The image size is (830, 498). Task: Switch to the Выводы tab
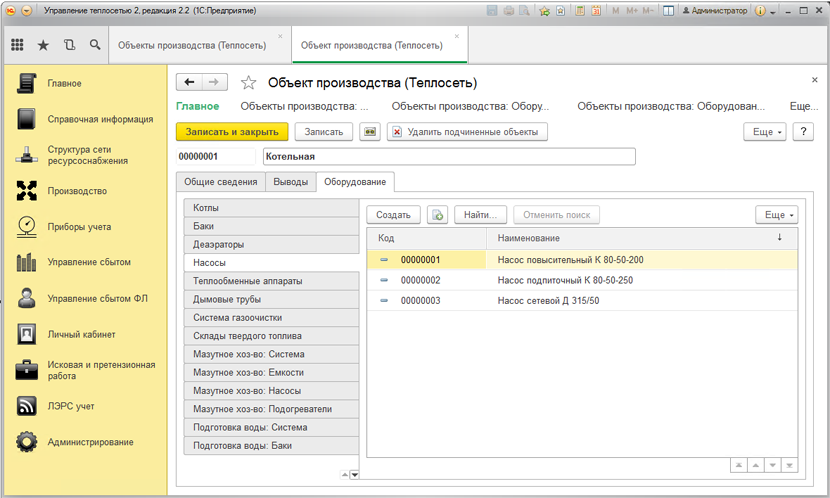[291, 182]
